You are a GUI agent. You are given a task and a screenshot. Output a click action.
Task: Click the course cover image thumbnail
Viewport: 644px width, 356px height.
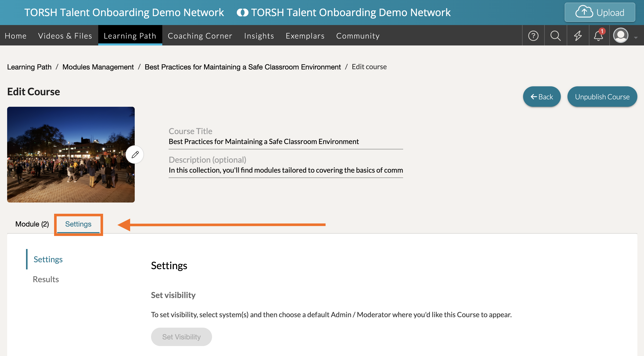coord(66,155)
